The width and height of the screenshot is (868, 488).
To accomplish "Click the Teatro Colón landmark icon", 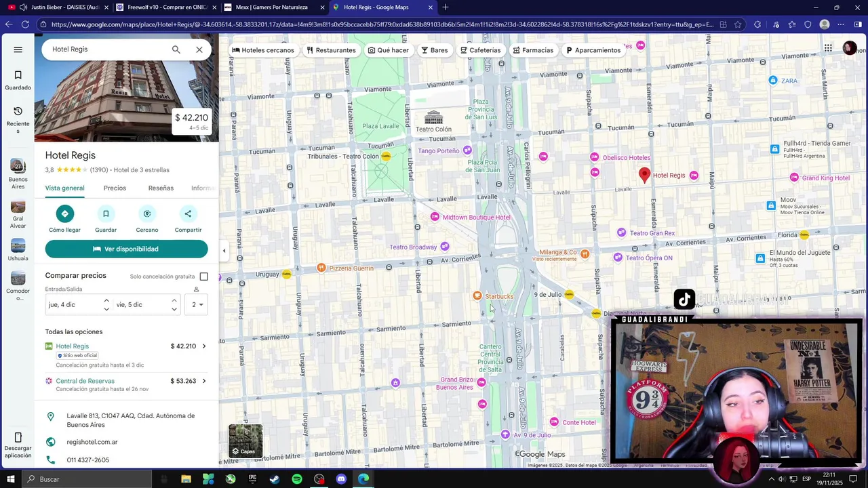I will pyautogui.click(x=433, y=118).
